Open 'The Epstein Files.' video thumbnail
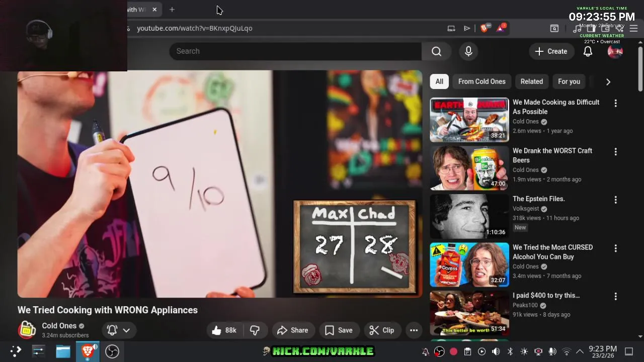Screen dimensions: 644x362 tap(469, 216)
